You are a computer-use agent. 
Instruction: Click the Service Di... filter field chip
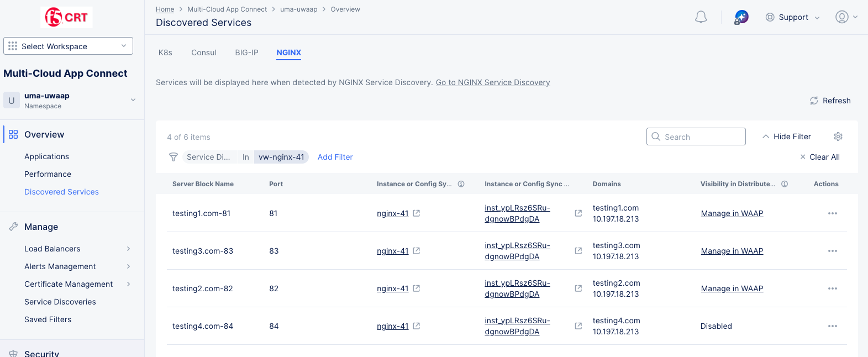click(208, 157)
